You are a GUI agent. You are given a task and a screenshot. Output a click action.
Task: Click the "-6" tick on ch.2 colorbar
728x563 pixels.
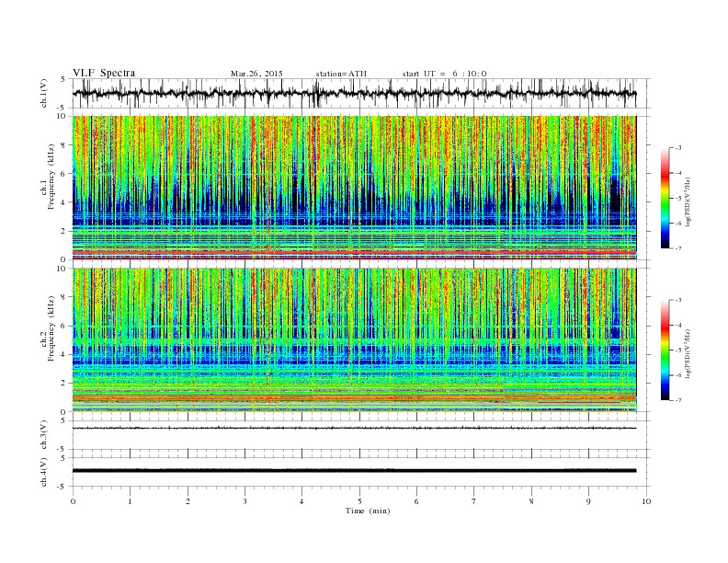pyautogui.click(x=678, y=375)
